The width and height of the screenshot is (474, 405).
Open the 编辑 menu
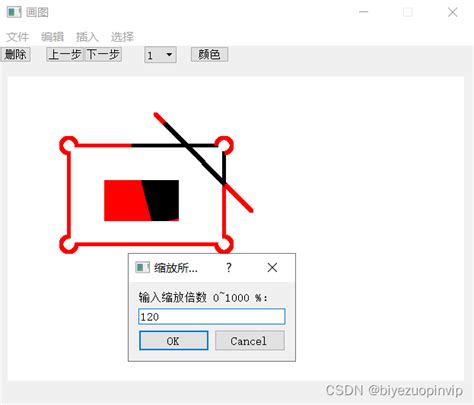click(52, 37)
